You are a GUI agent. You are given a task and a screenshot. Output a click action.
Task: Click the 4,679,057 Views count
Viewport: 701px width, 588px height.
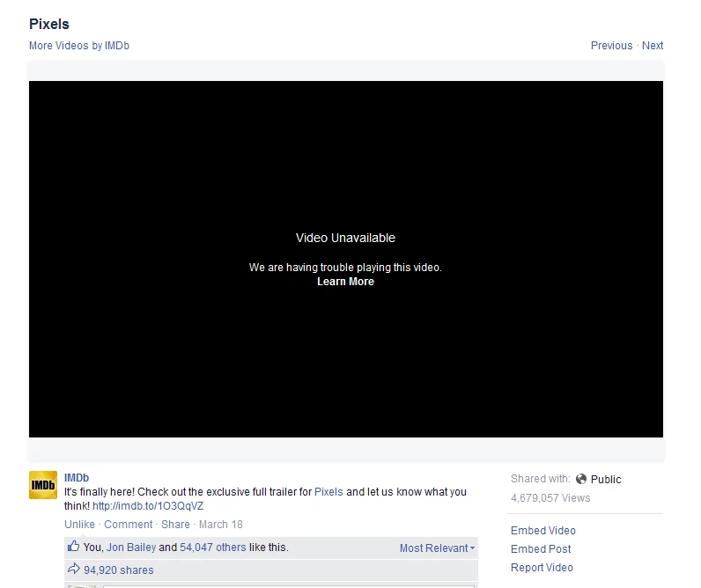click(x=550, y=498)
